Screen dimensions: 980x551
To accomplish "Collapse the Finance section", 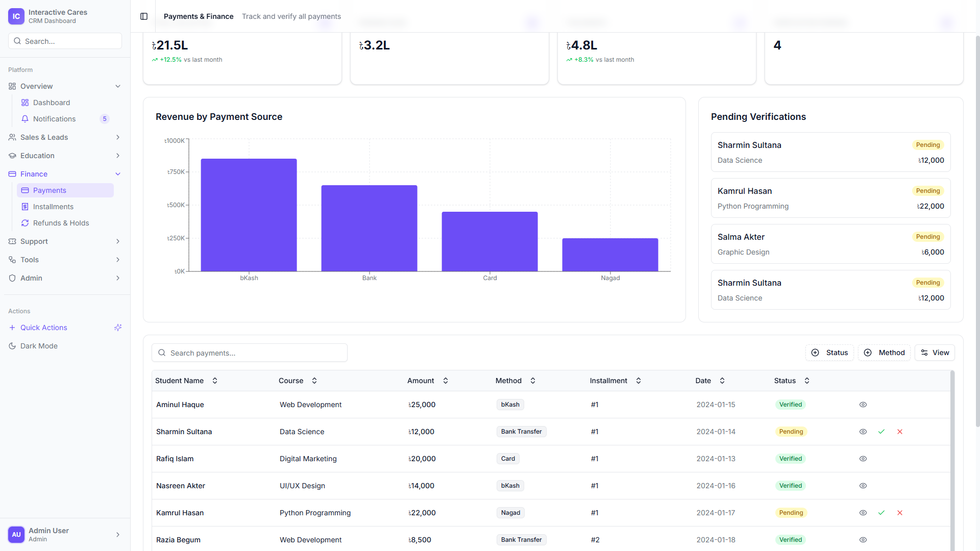I will coord(118,174).
